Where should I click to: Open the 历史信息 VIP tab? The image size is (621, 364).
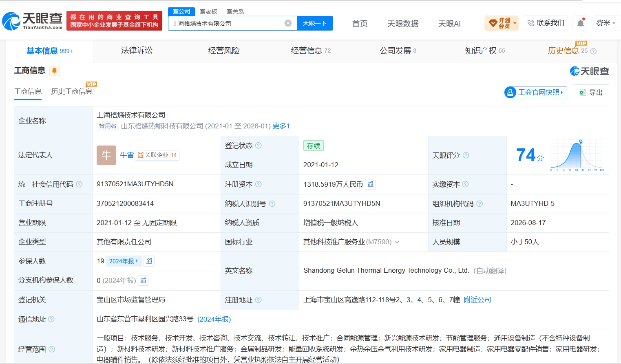click(568, 51)
